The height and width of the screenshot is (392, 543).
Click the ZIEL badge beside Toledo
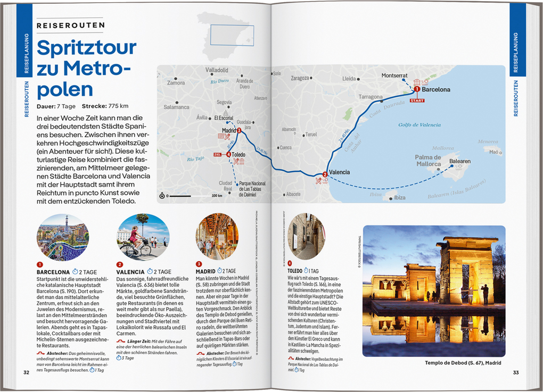tap(217, 155)
